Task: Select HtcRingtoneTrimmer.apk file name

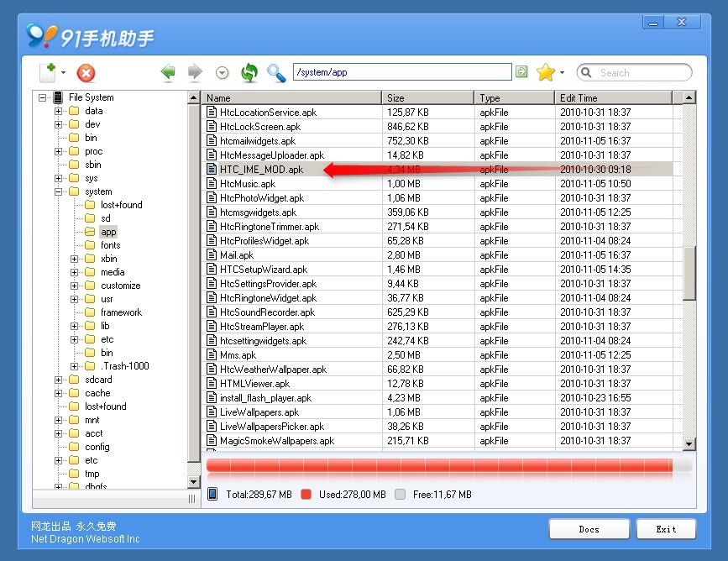Action: pos(270,227)
